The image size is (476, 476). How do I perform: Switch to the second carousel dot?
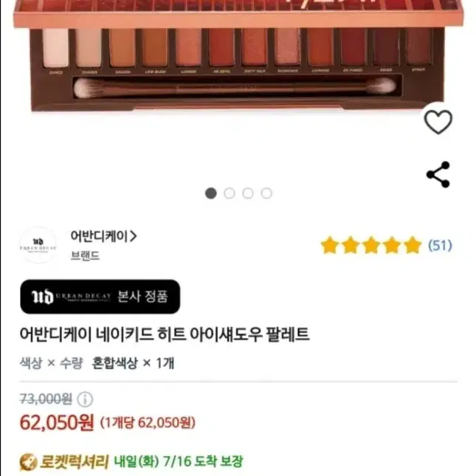[230, 193]
